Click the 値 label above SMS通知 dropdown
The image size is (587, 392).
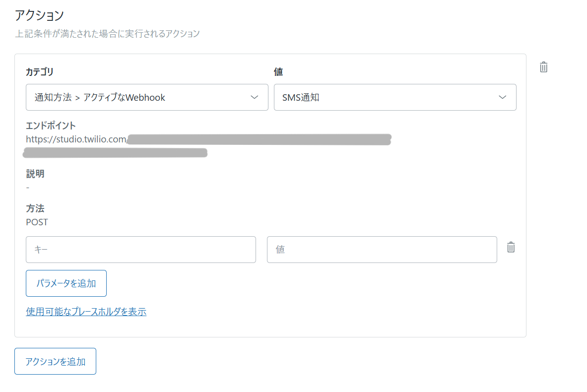[278, 71]
